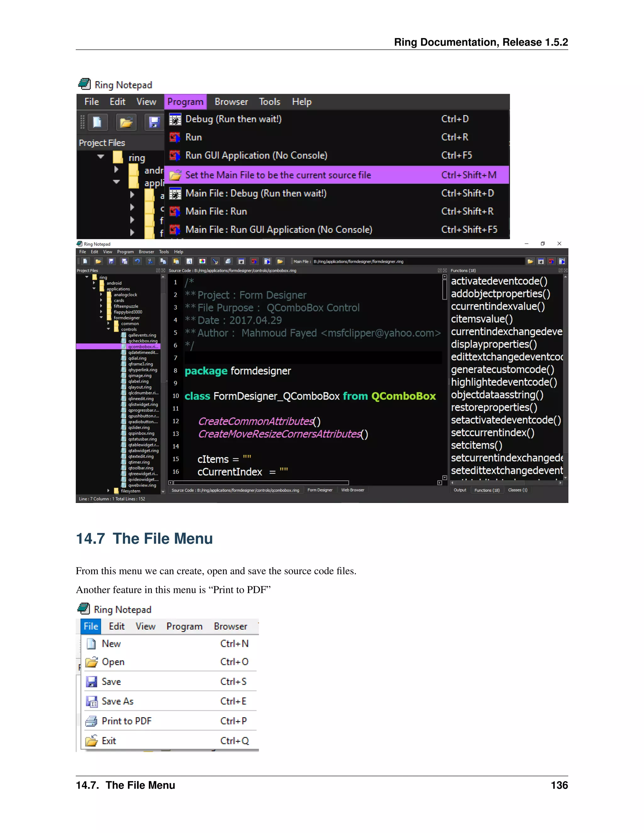Open the color picker toolbar icon
Screen dimensions: 644x833
[x=202, y=261]
